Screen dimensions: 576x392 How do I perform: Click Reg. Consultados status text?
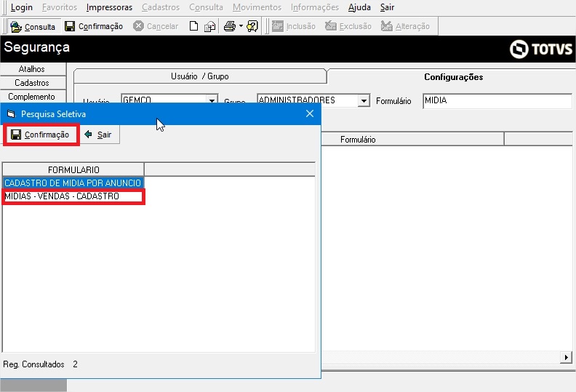(33, 364)
